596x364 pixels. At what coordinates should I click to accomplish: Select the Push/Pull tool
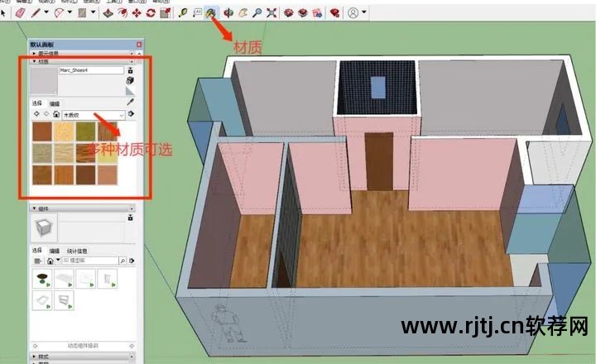point(108,13)
